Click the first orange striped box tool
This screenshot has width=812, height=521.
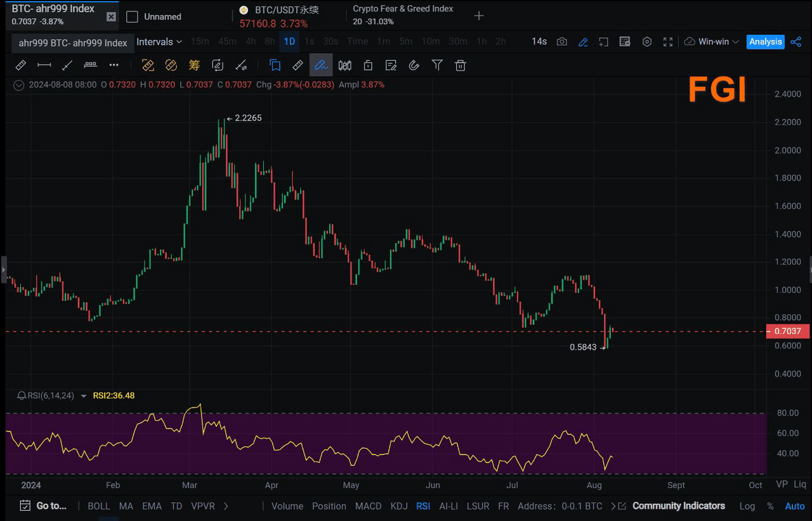(x=148, y=65)
